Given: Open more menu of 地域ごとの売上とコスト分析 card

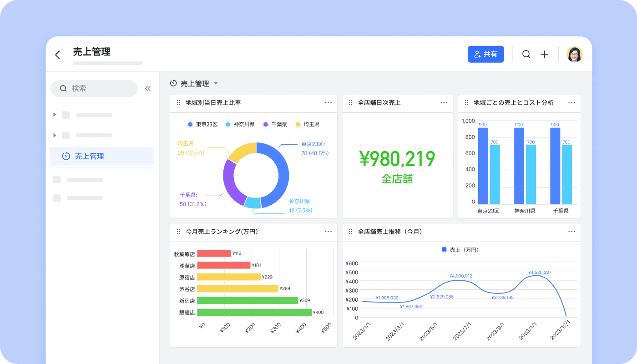Looking at the screenshot, I should coord(572,102).
